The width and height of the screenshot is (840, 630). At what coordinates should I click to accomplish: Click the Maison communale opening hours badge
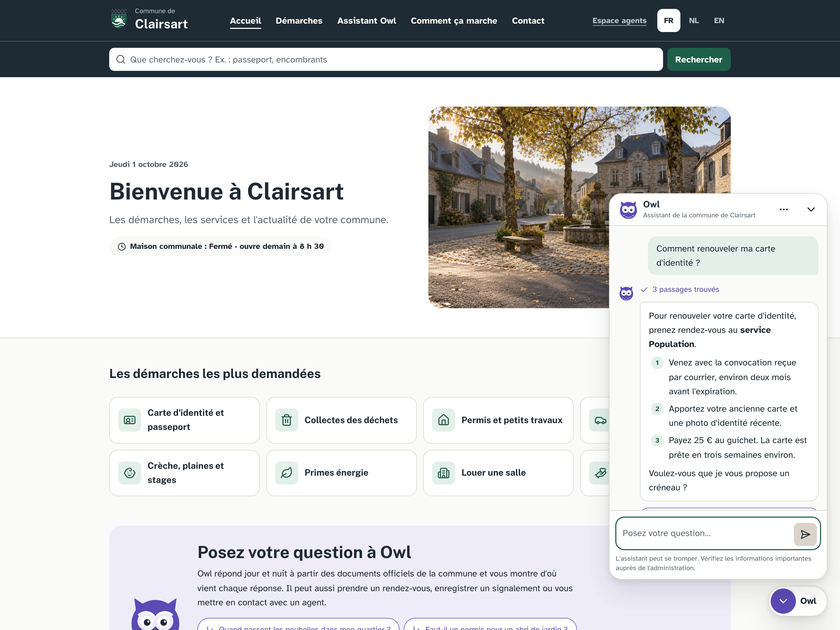[221, 246]
